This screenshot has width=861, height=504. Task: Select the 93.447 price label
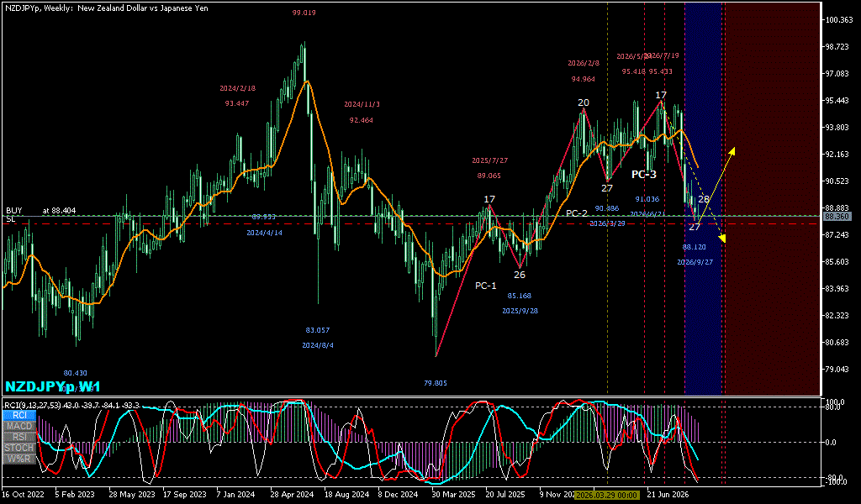(x=237, y=103)
